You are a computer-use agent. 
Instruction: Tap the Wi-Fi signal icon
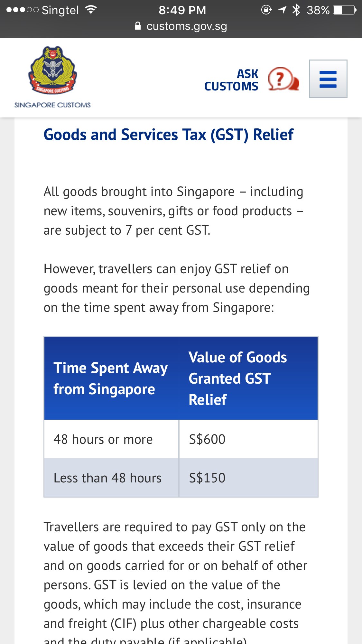(x=91, y=10)
